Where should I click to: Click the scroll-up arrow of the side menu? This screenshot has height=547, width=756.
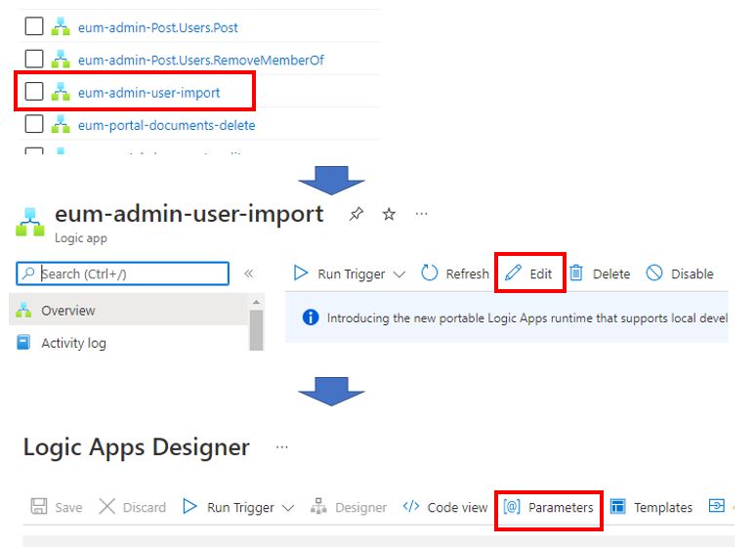(x=257, y=303)
